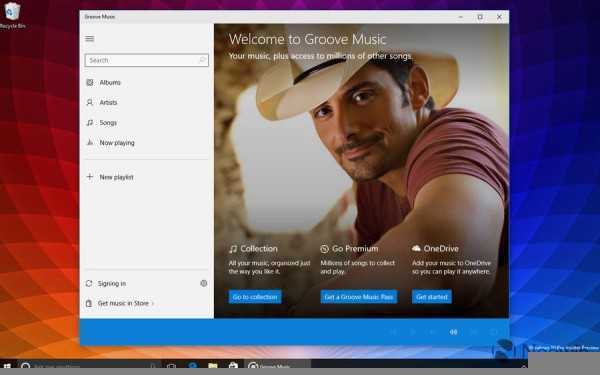The height and width of the screenshot is (375, 600).
Task: Click the next track button
Action: (433, 332)
